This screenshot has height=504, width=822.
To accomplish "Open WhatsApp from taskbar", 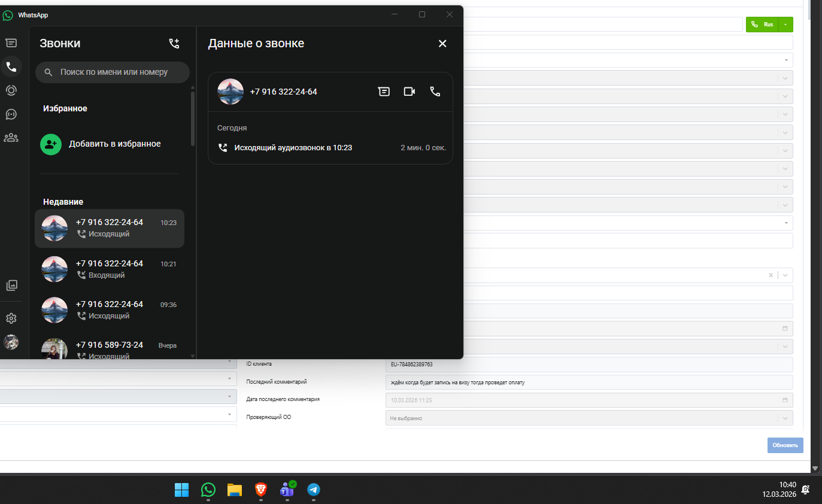I will [x=208, y=490].
